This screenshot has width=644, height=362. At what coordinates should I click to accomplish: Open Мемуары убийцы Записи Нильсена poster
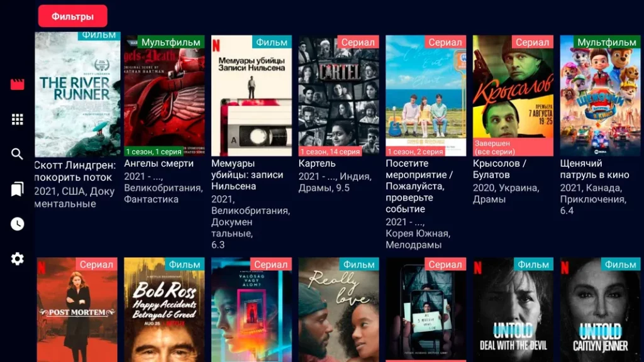coord(252,96)
